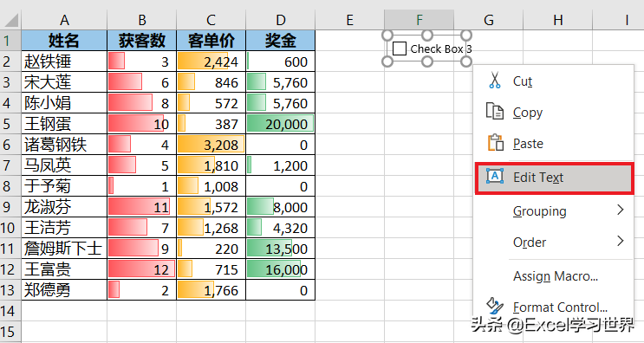Image resolution: width=644 pixels, height=343 pixels.
Task: Click the Select All corner triangle
Action: (x=11, y=20)
